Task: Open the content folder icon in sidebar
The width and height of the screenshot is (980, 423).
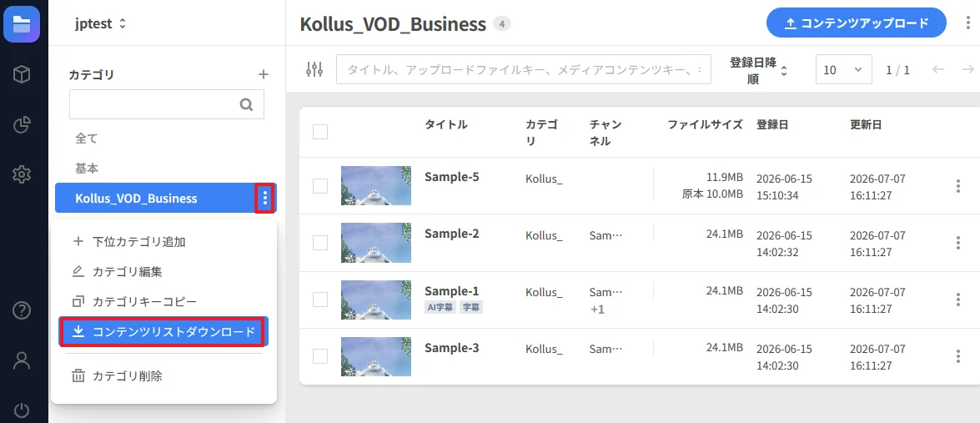Action: [21, 23]
